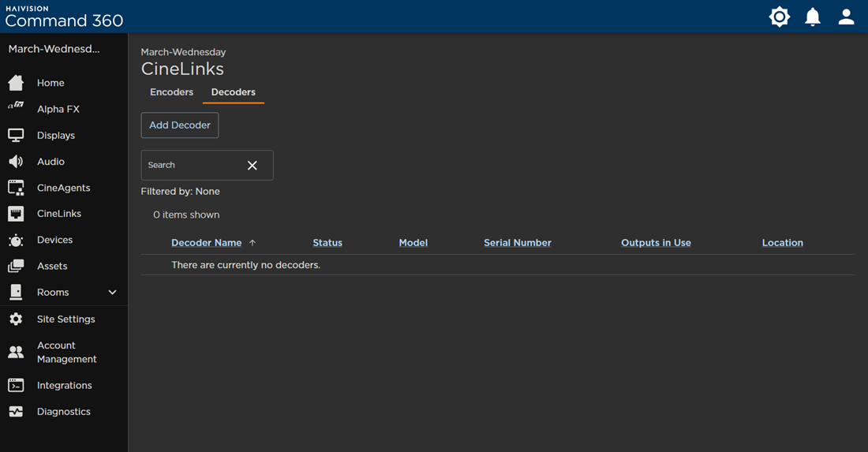Open the user profile icon
This screenshot has height=452, width=868.
[846, 17]
